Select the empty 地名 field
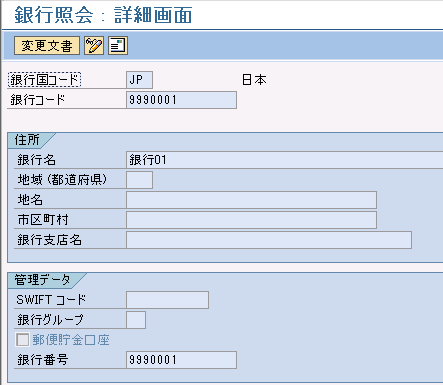 (251, 200)
